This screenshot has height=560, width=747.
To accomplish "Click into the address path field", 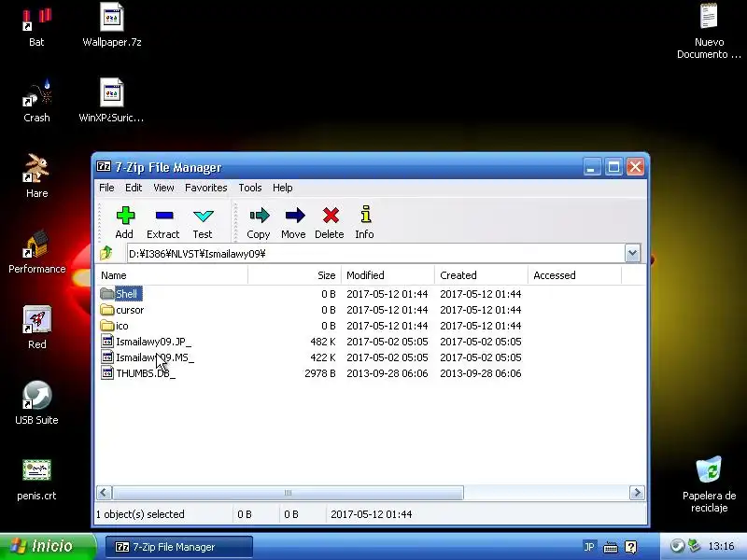I will click(x=376, y=253).
